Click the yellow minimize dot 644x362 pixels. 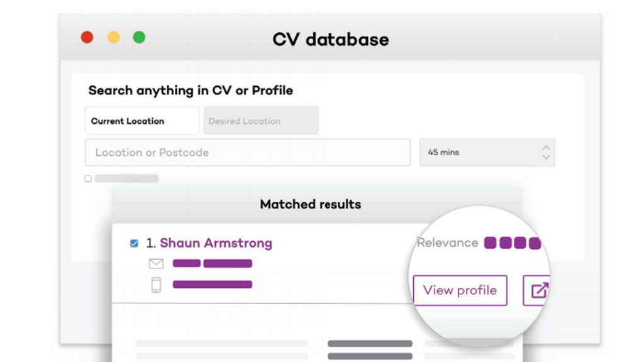(113, 37)
